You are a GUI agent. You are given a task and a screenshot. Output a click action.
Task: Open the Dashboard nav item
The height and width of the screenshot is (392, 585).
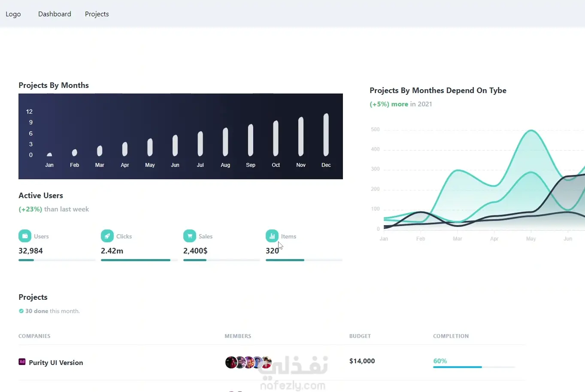coord(55,14)
